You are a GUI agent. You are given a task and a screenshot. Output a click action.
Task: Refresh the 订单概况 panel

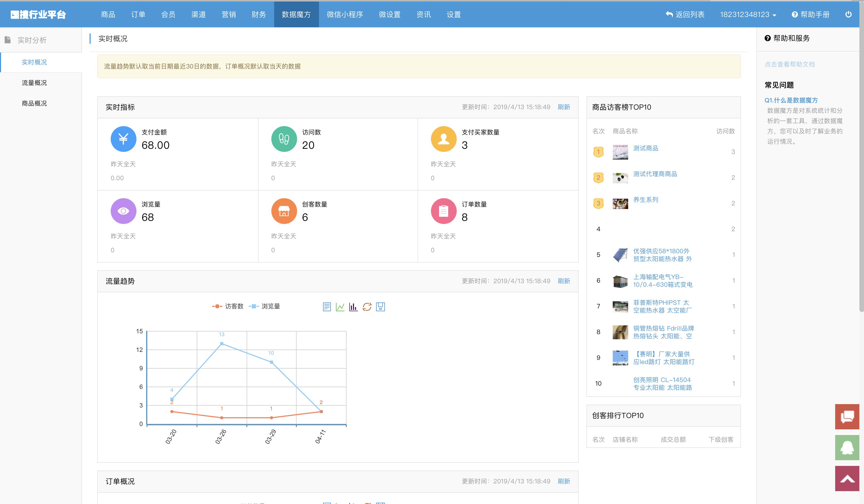[x=564, y=481]
